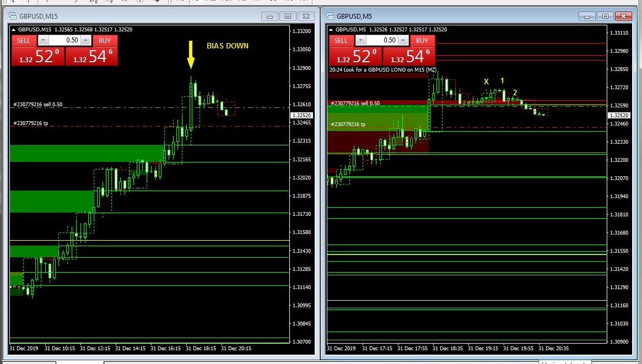Click '31 Dec 18:35' on M5 time axis
Screen dimensions: 642x364
point(447,349)
